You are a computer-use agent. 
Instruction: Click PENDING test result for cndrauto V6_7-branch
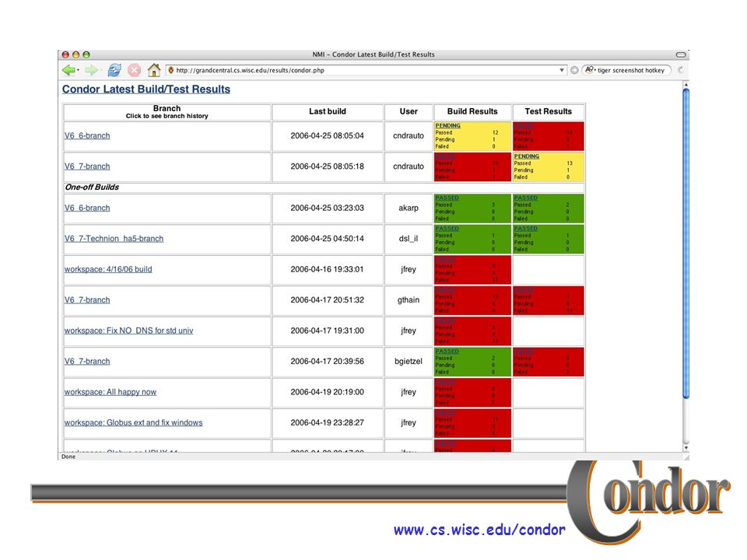(527, 156)
